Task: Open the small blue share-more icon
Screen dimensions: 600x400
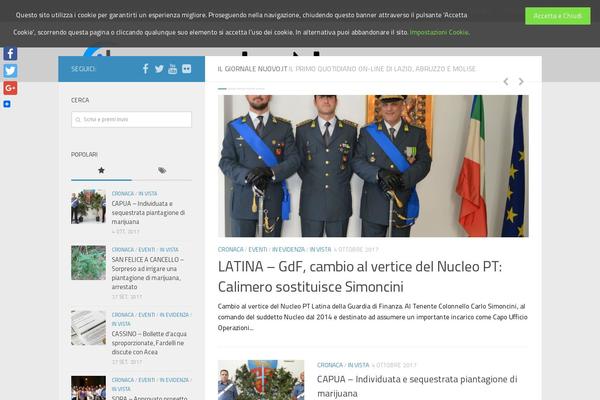Action: click(7, 104)
